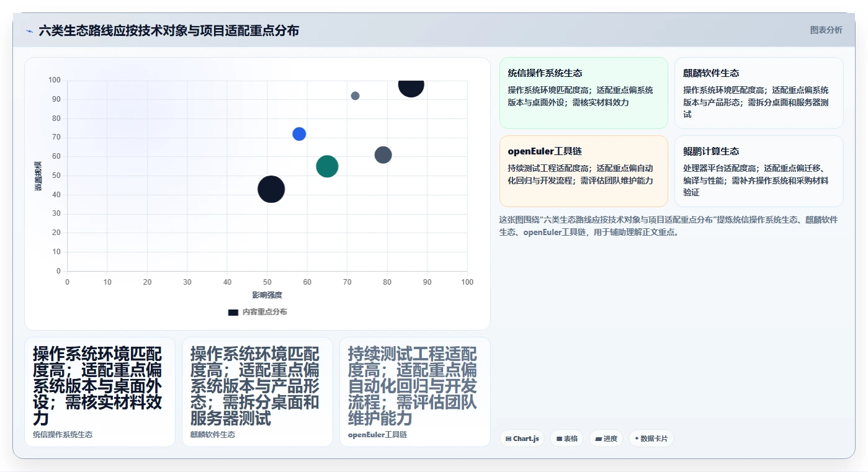Select the 数据卡片 chip
Screen dimensions: 868x472
[651, 439]
